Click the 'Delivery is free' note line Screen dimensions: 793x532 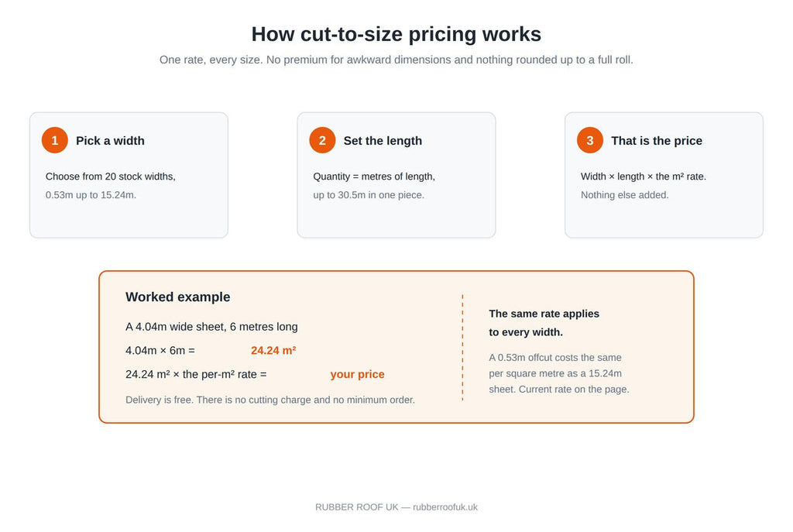click(270, 400)
